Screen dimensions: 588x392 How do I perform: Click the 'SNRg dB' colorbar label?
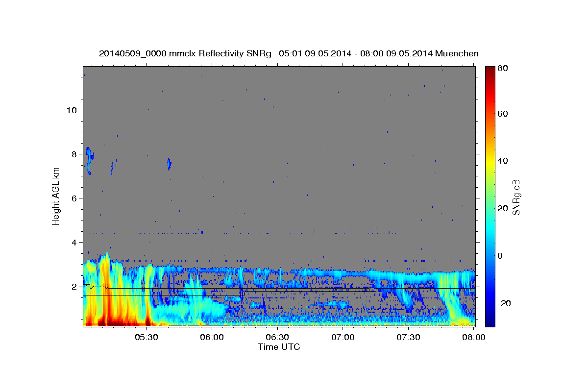516,197
